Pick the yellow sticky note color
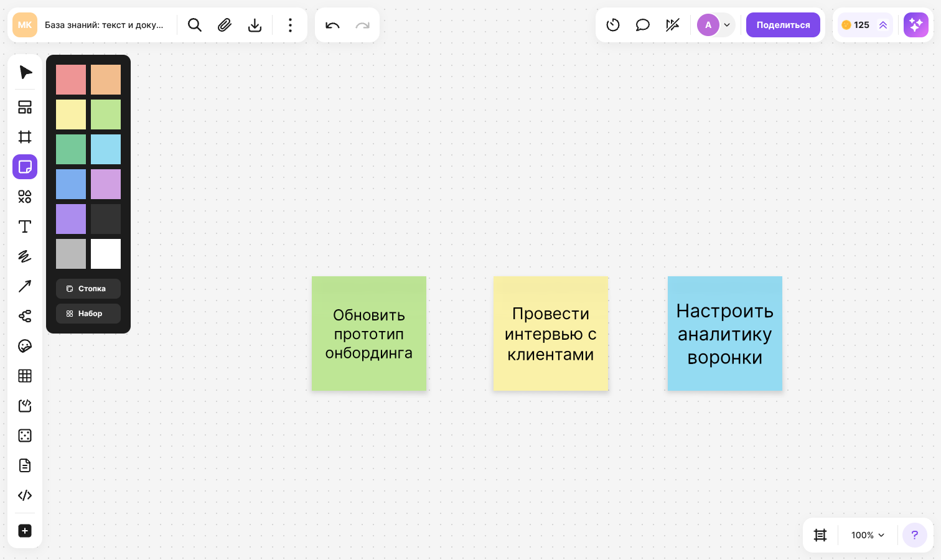 [71, 114]
